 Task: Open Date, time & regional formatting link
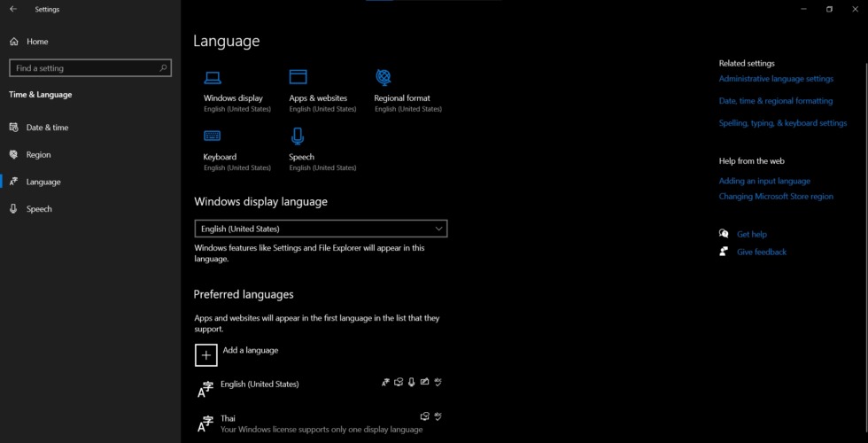pos(776,101)
